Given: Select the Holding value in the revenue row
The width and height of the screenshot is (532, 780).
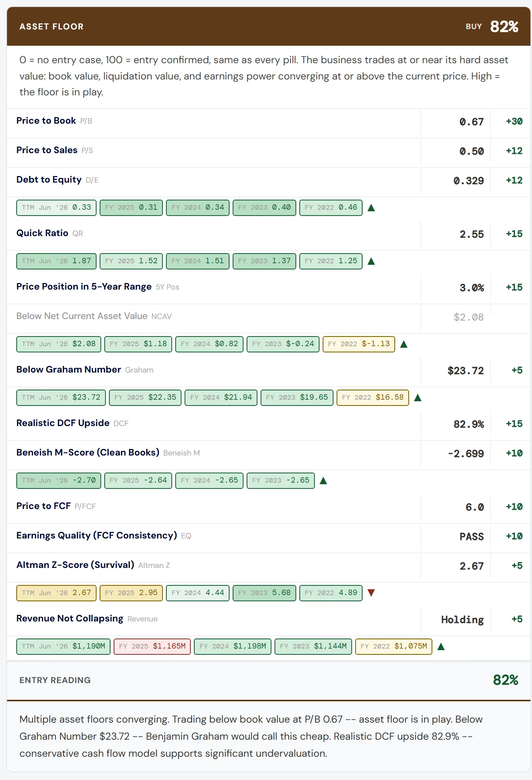Looking at the screenshot, I should coord(462,620).
